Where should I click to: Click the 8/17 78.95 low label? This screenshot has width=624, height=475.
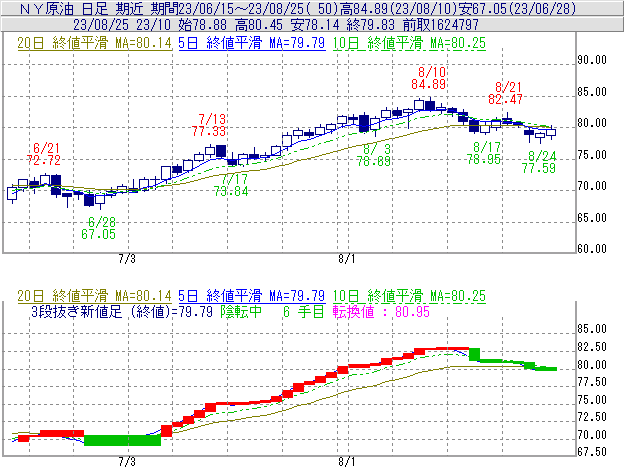coord(484,153)
